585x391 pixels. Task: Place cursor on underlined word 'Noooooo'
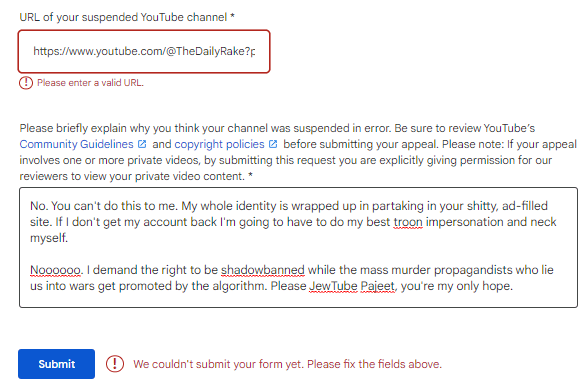(x=55, y=270)
